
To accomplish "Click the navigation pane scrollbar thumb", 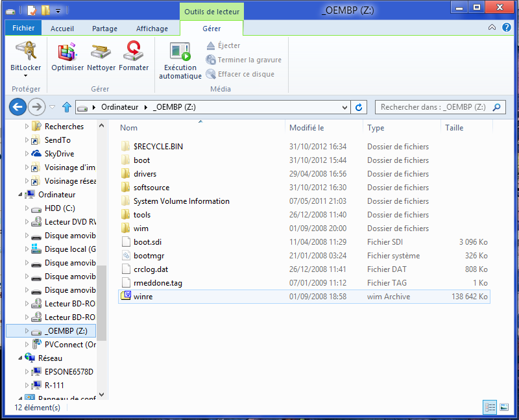I will click(x=102, y=303).
